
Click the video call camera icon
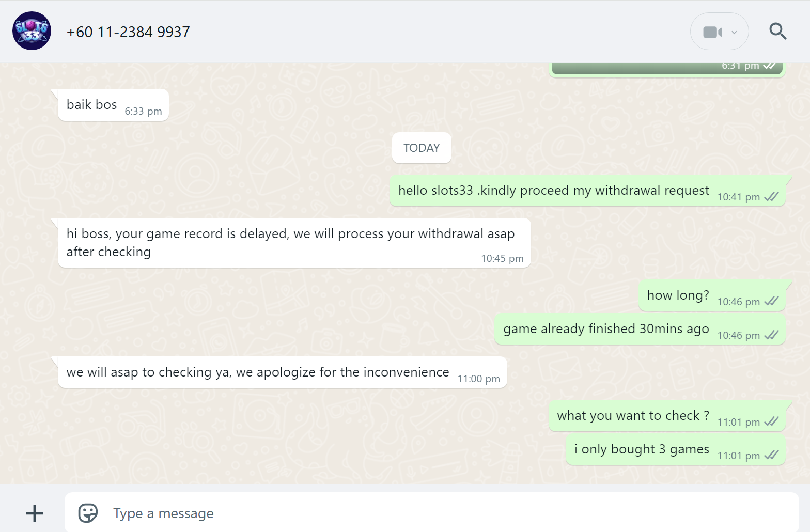pos(712,32)
